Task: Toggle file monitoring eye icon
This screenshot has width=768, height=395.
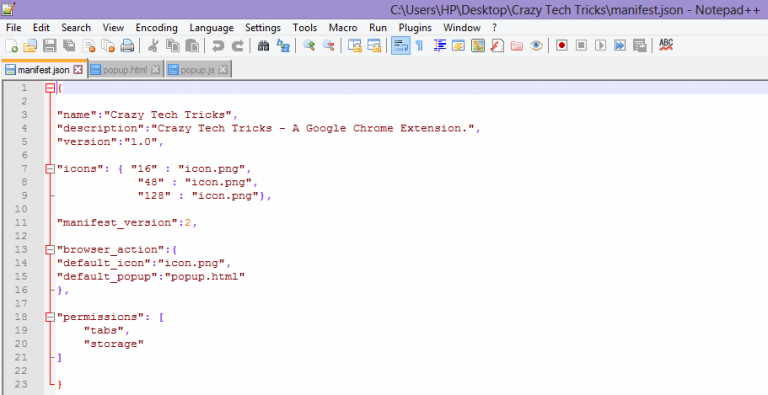Action: coord(536,46)
